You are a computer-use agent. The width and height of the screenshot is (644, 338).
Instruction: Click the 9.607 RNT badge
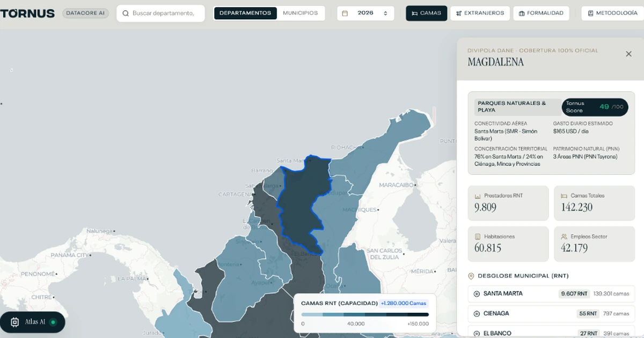(574, 294)
